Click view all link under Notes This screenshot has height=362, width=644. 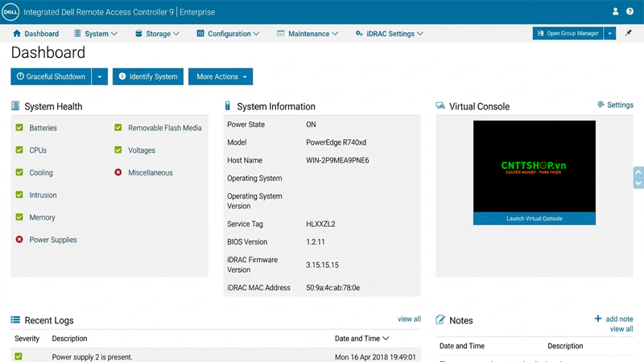621,329
